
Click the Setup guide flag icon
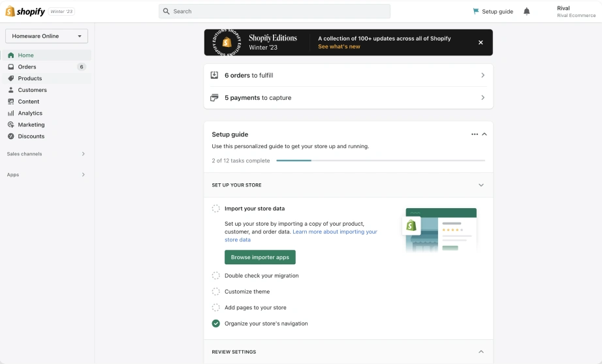tap(476, 12)
